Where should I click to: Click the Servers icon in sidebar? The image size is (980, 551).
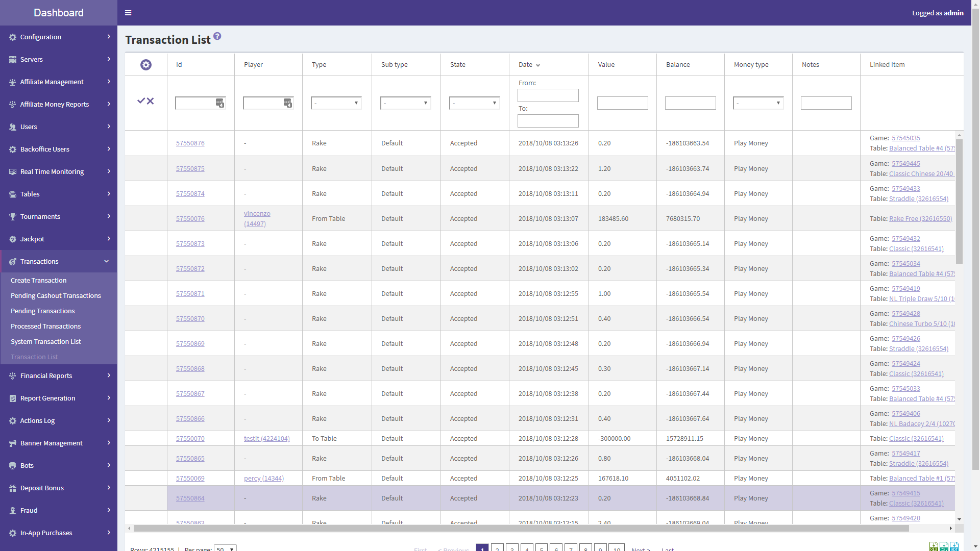coord(13,60)
